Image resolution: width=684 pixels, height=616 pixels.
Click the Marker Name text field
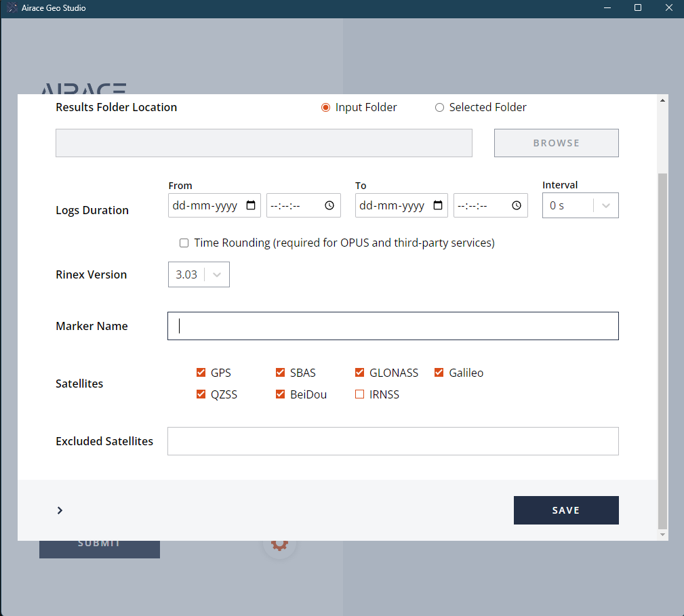click(393, 326)
